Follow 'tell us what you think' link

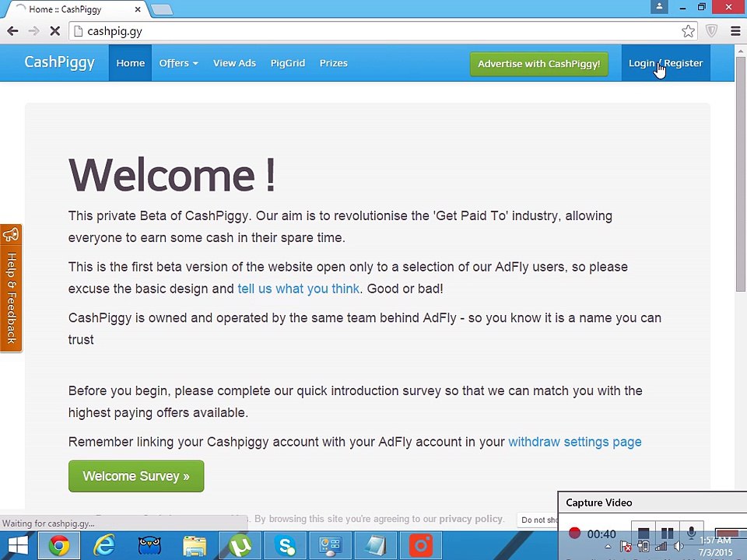(x=298, y=289)
